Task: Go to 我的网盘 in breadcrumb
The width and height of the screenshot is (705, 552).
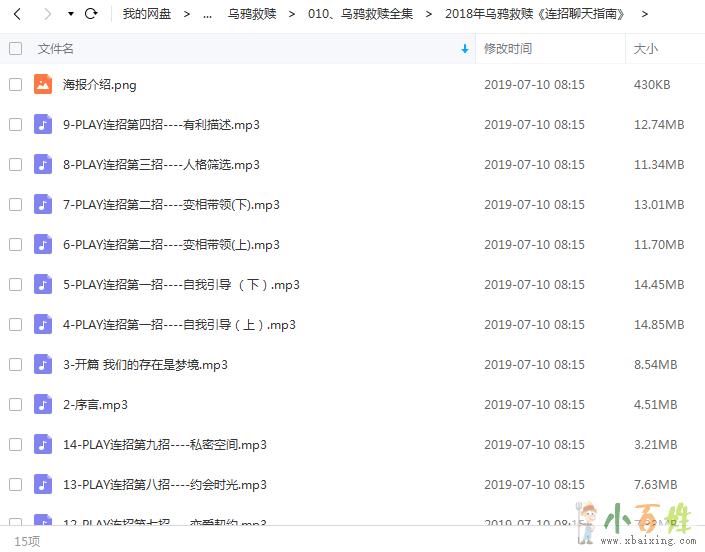Action: pos(147,14)
